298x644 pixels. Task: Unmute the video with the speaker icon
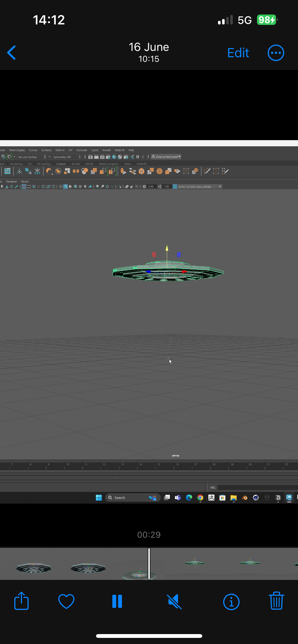point(174,602)
